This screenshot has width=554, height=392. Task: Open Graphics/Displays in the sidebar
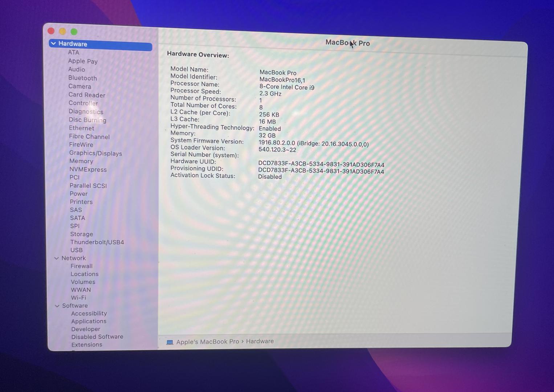tap(95, 153)
